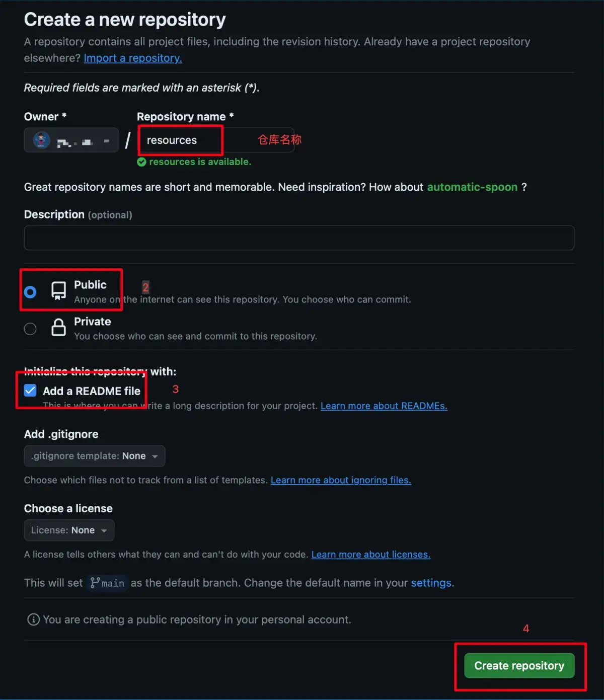Click the caret icon on the License selector
This screenshot has width=604, height=700.
coord(104,530)
